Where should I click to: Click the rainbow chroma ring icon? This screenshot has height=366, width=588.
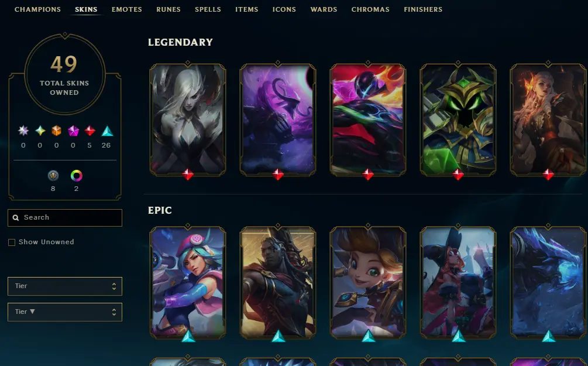(77, 176)
